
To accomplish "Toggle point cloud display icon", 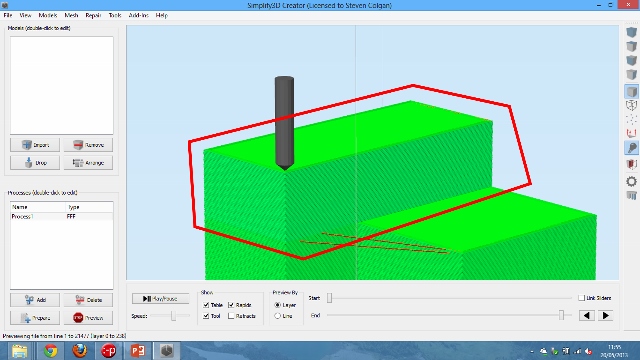I will point(631,119).
